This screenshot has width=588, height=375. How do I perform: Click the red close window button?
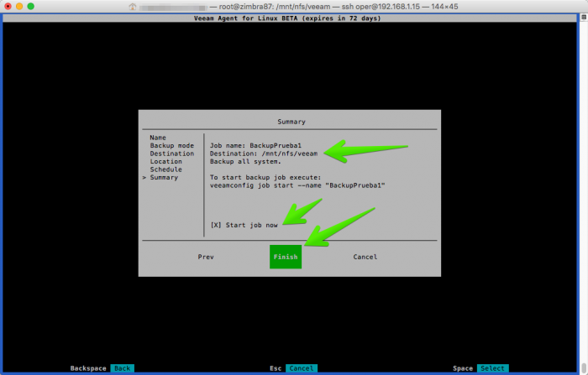click(8, 6)
